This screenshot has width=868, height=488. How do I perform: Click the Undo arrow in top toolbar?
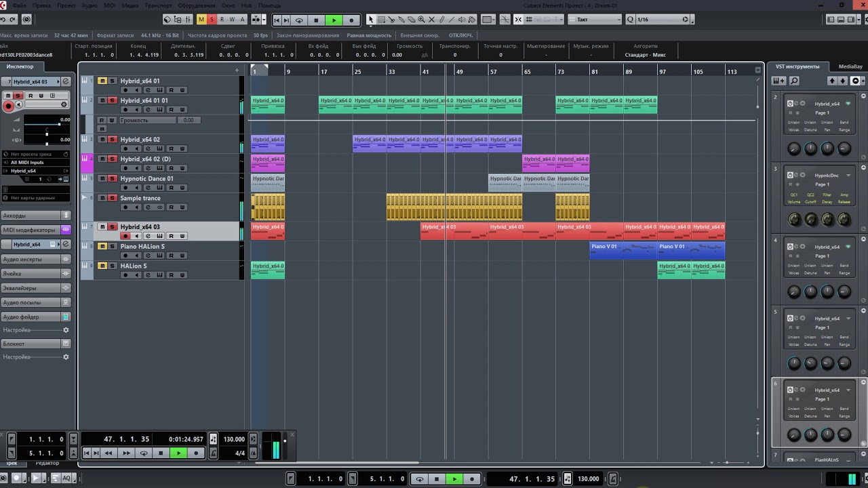[3, 20]
